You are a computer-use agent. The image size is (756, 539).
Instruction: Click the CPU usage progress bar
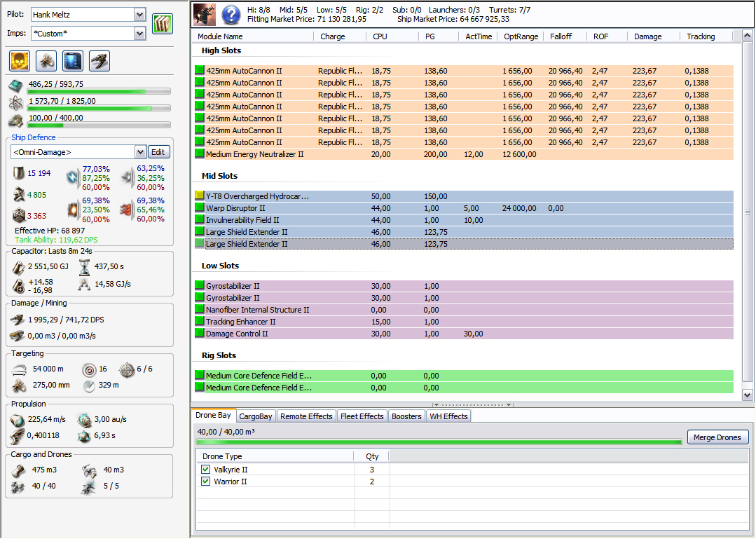point(99,91)
